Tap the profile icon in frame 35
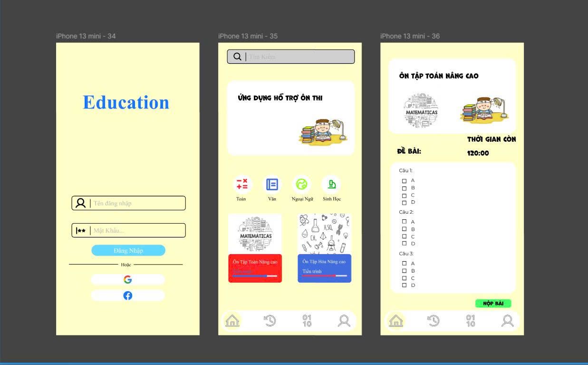This screenshot has width=588, height=365. 344,321
